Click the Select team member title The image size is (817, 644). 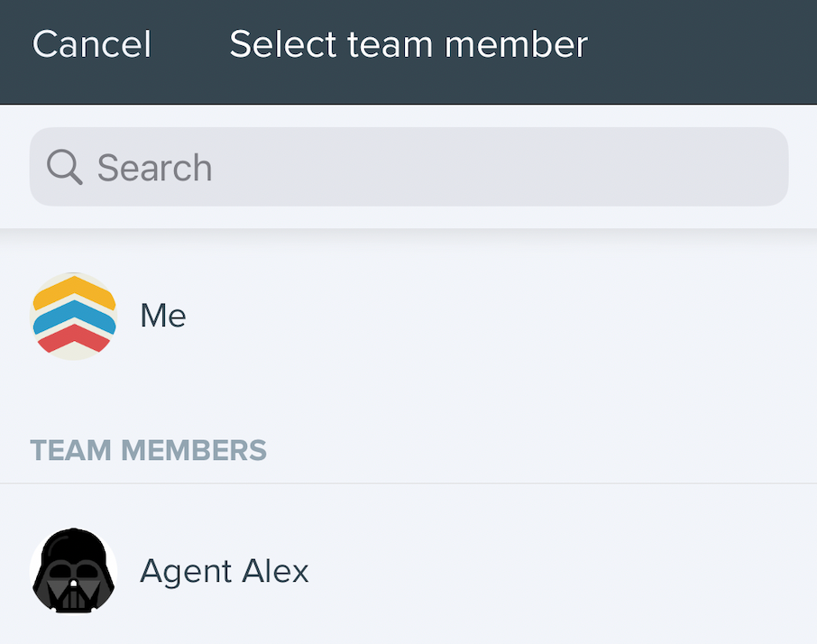[x=408, y=44]
